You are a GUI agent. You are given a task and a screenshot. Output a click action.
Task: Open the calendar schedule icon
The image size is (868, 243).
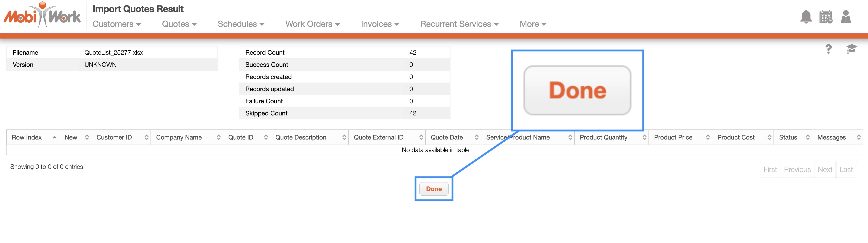[x=826, y=17]
